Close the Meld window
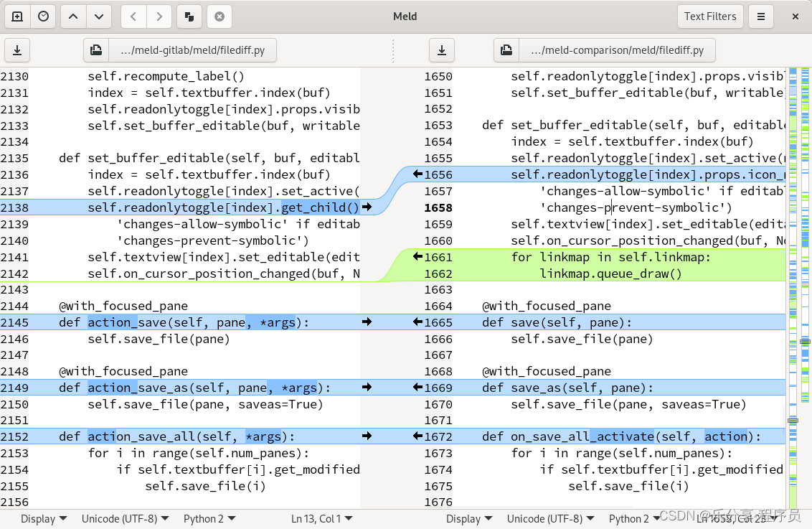This screenshot has height=529, width=812. click(x=796, y=17)
